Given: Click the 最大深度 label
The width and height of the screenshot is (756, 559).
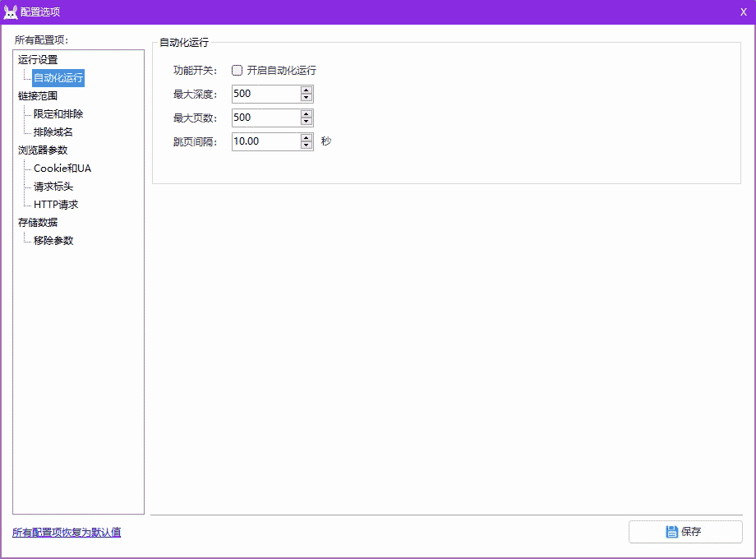Looking at the screenshot, I should click(196, 94).
